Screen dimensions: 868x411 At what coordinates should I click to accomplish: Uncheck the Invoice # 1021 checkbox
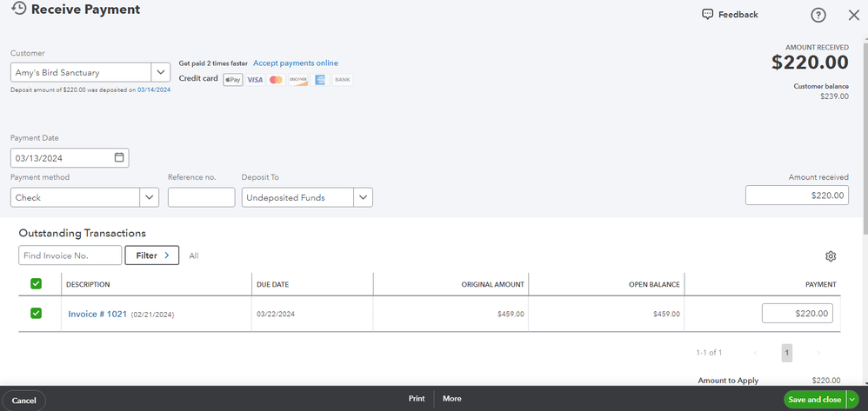(36, 314)
